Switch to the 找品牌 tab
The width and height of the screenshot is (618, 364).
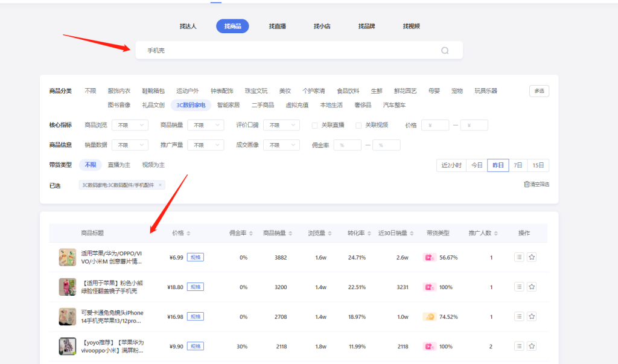[366, 26]
